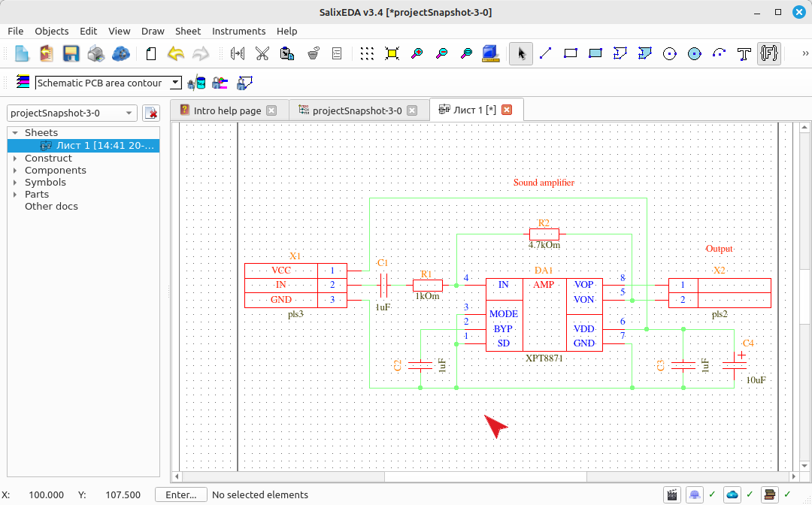
Task: Zoom in with plus magnifier
Action: pos(417,53)
